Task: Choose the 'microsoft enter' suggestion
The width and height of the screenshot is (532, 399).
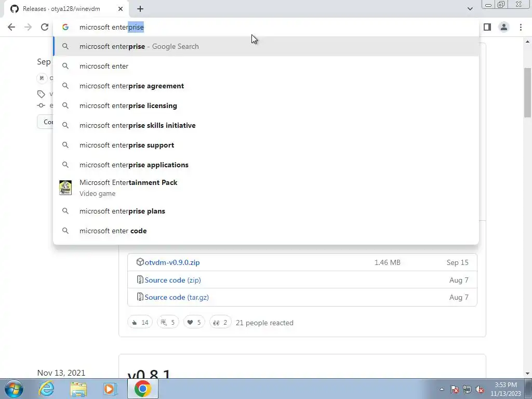Action: point(266,66)
